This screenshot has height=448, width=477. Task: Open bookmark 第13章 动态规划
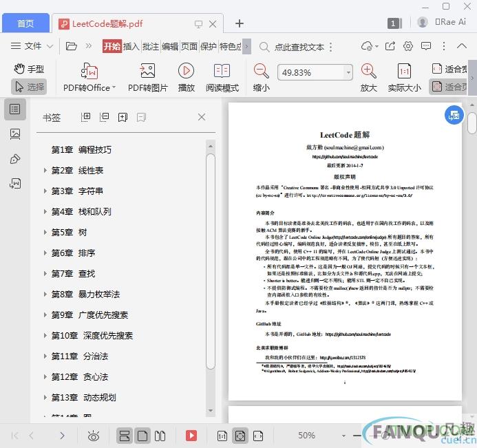(x=84, y=398)
